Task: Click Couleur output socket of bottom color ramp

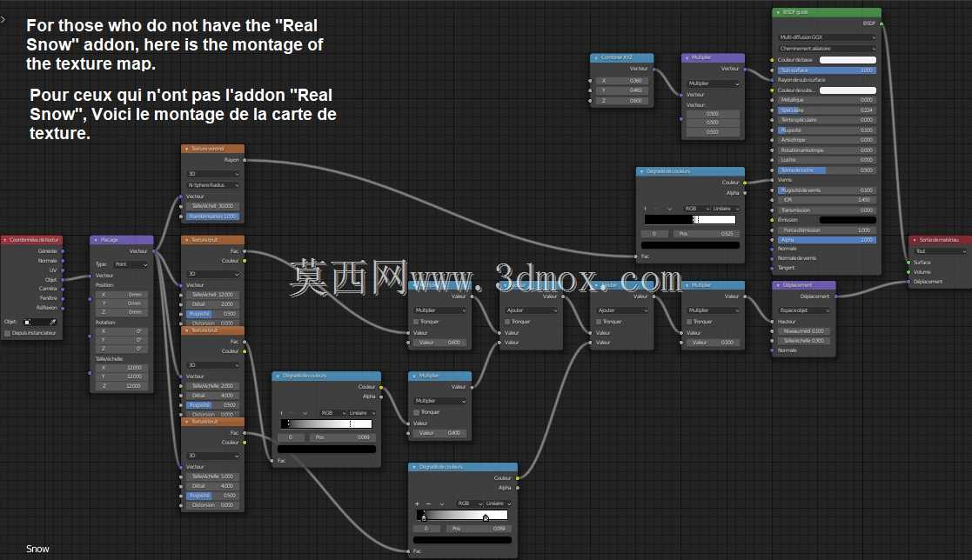Action: point(518,478)
